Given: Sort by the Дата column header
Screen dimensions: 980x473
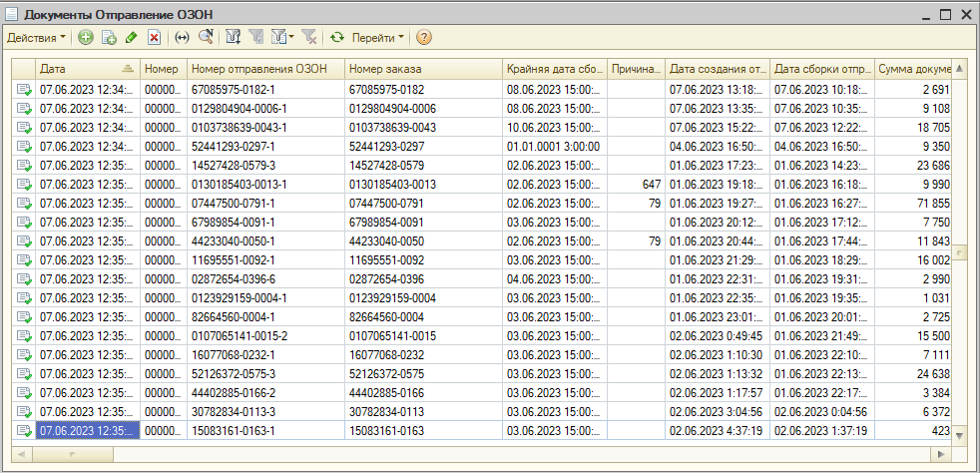Looking at the screenshot, I should pos(88,69).
